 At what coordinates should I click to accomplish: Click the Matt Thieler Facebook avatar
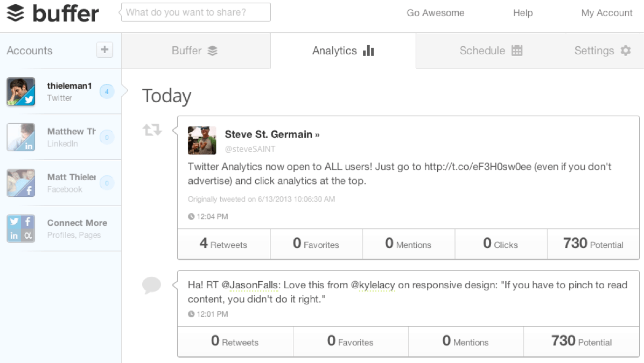(x=21, y=183)
